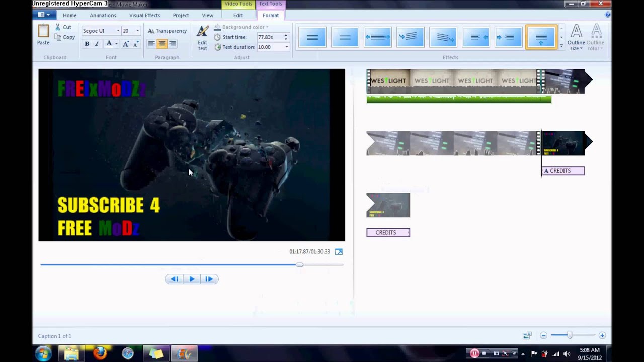
Task: Open the Background color dropdown
Action: pos(242,27)
